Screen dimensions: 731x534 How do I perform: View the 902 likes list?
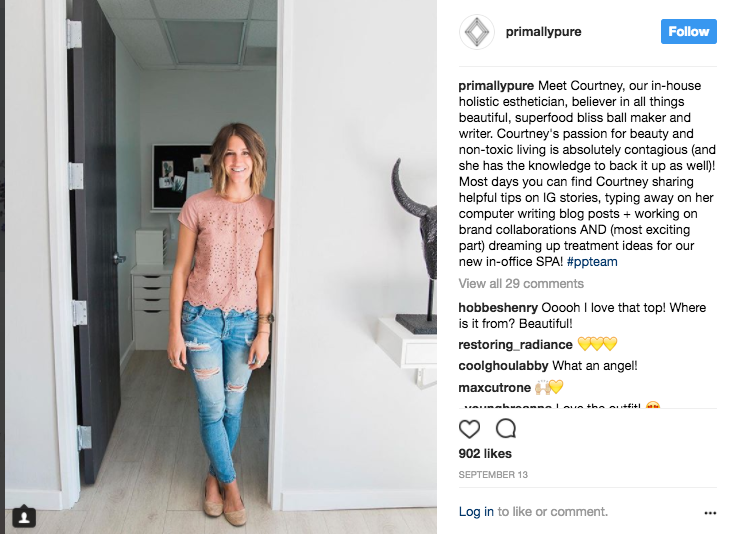coord(485,453)
